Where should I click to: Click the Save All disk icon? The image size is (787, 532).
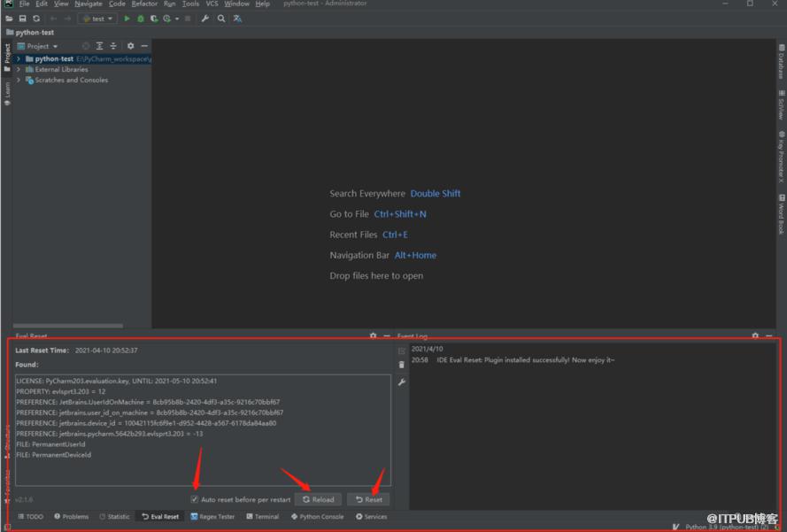tap(23, 19)
